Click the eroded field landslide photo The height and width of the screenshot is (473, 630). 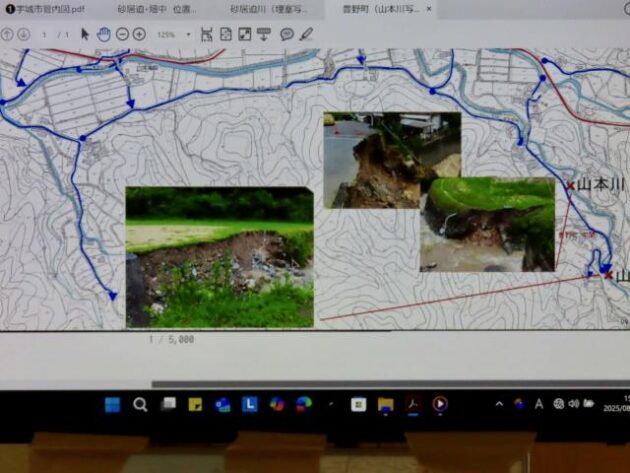pyautogui.click(x=219, y=257)
